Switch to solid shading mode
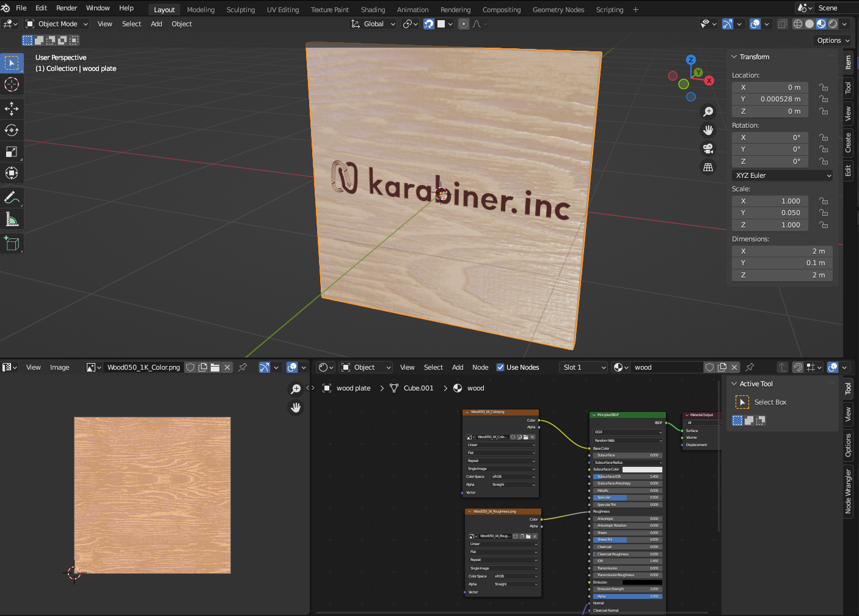Screen dimensions: 859x616 [810, 24]
